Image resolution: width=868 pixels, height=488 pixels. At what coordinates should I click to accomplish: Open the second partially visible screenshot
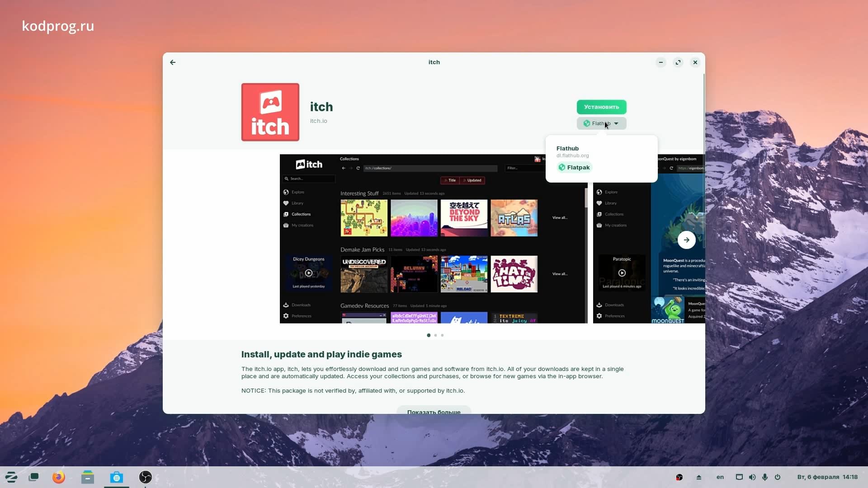click(649, 239)
